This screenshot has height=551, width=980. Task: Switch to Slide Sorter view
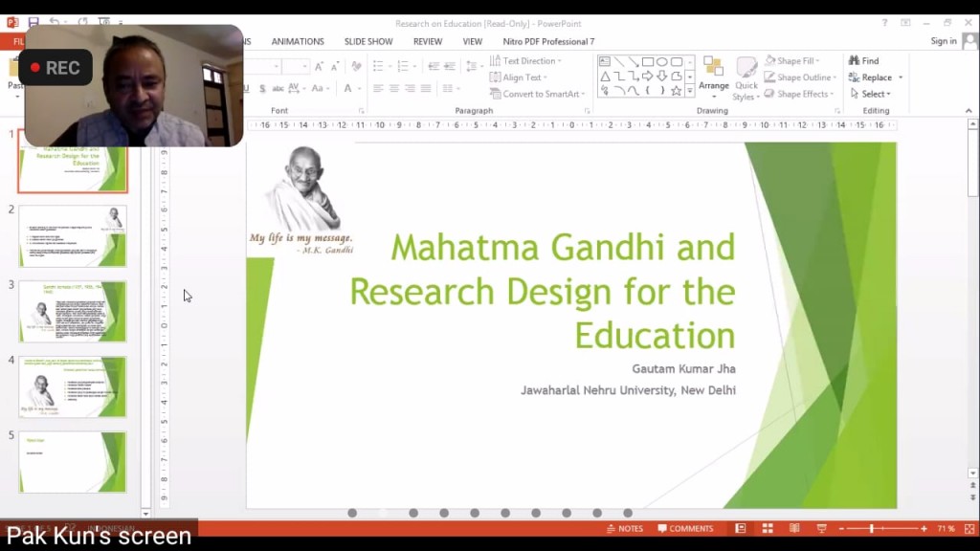tap(768, 528)
